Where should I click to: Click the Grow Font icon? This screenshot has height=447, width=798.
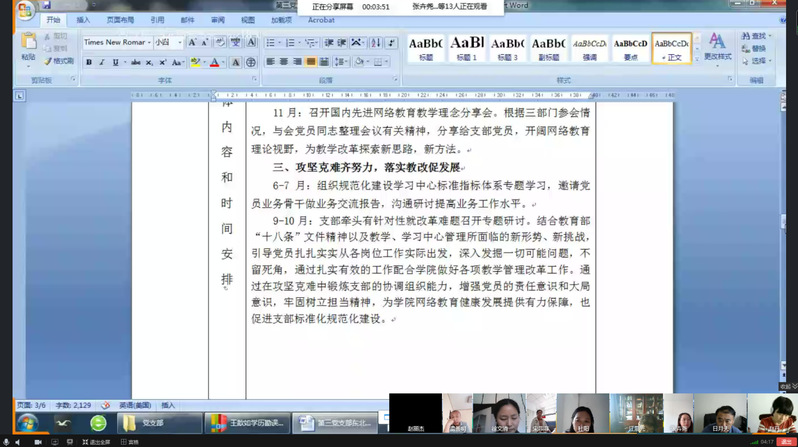[192, 42]
